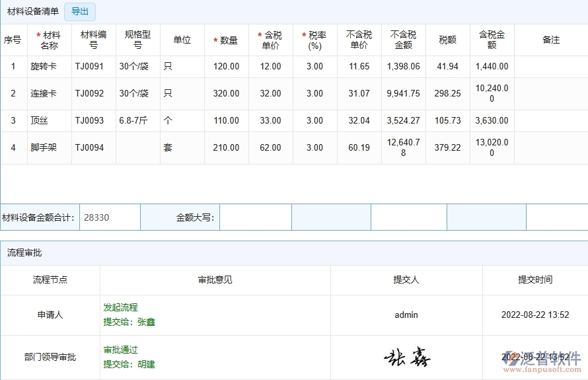Image resolution: width=588 pixels, height=380 pixels.
Task: Click submitter admin
Action: tap(406, 315)
